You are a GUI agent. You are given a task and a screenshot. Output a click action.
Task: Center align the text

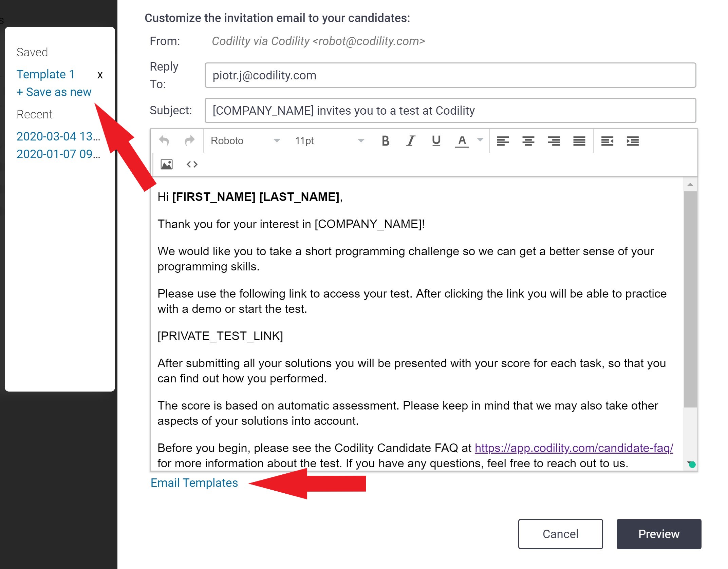(x=528, y=141)
